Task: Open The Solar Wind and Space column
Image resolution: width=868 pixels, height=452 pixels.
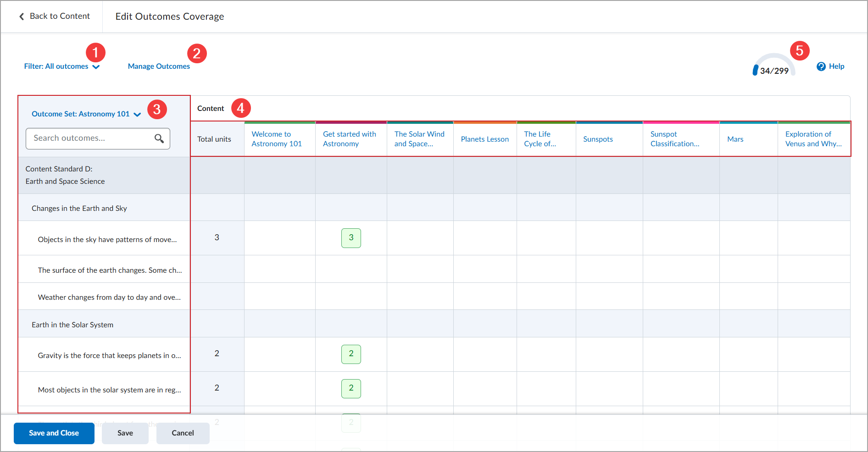Action: pyautogui.click(x=419, y=139)
